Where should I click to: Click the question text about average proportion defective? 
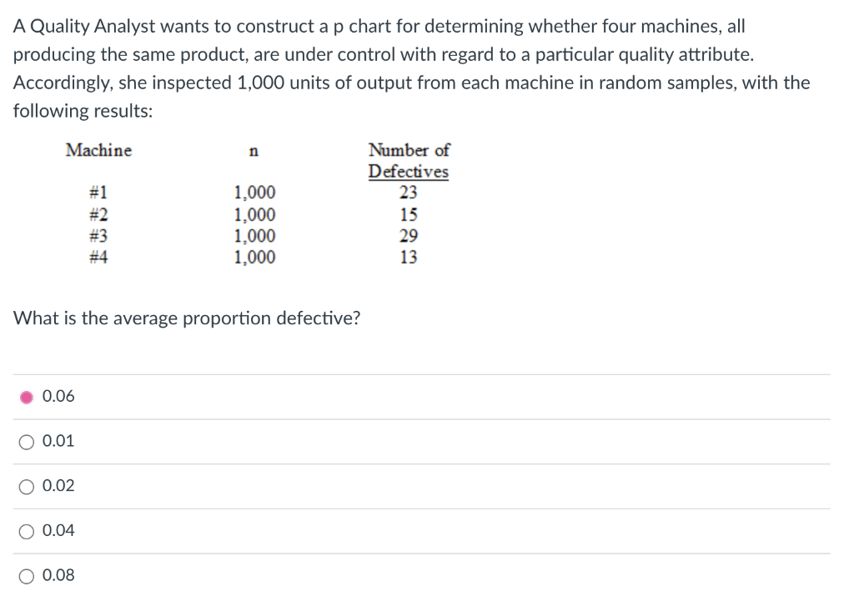pyautogui.click(x=187, y=318)
